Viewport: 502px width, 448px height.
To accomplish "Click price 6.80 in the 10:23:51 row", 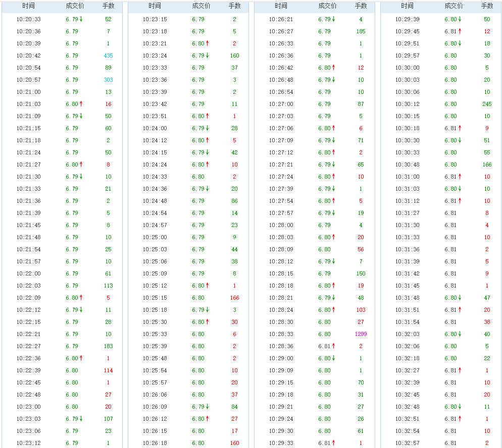I will click(198, 116).
